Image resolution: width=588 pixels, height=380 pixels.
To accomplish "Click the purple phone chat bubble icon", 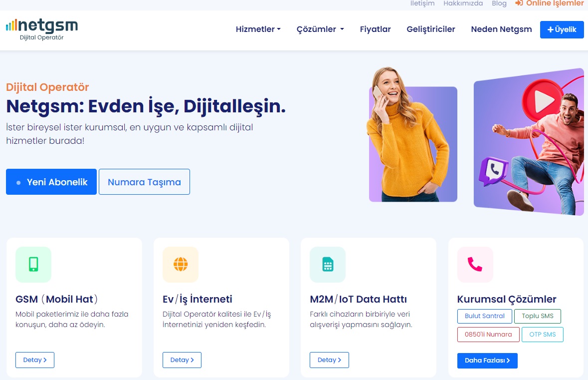I will (494, 171).
